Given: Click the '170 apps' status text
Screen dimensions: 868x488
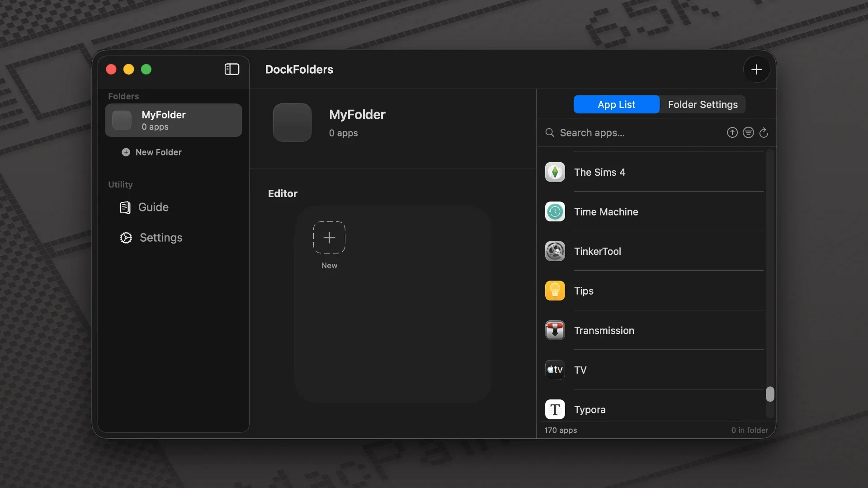Looking at the screenshot, I should (561, 430).
